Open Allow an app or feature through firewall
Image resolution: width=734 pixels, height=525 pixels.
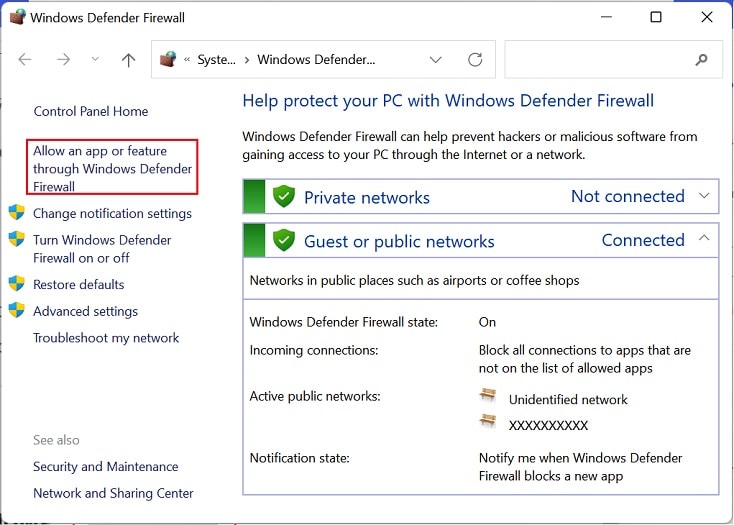[x=112, y=168]
